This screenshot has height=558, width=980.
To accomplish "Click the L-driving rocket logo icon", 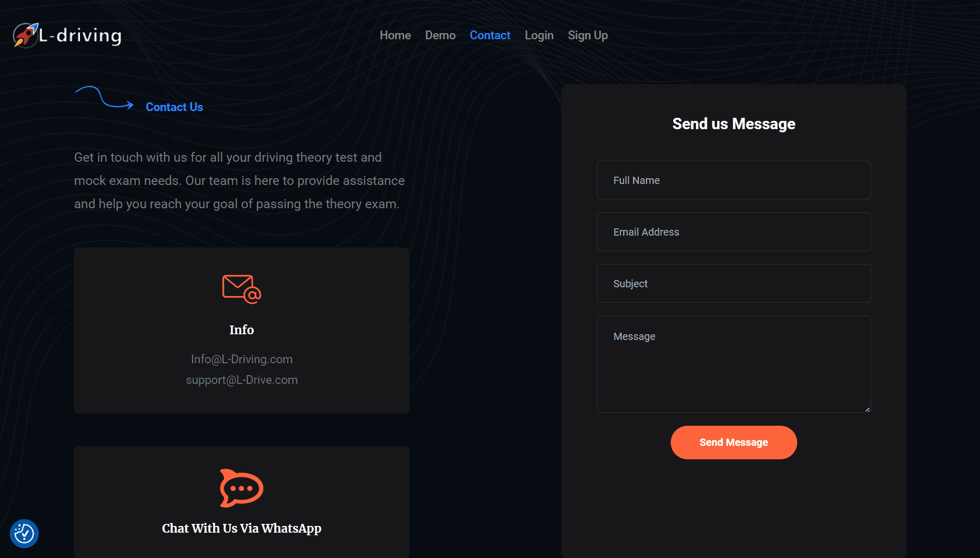I will [x=25, y=35].
